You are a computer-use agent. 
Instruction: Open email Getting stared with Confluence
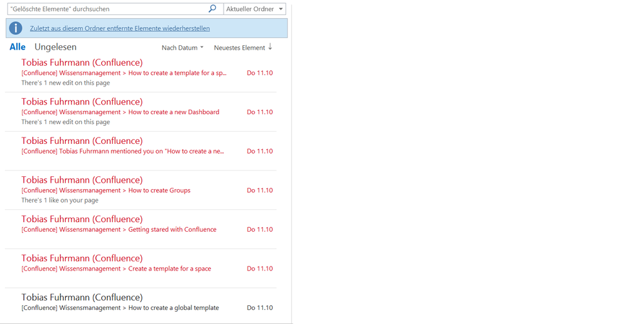pos(141,229)
